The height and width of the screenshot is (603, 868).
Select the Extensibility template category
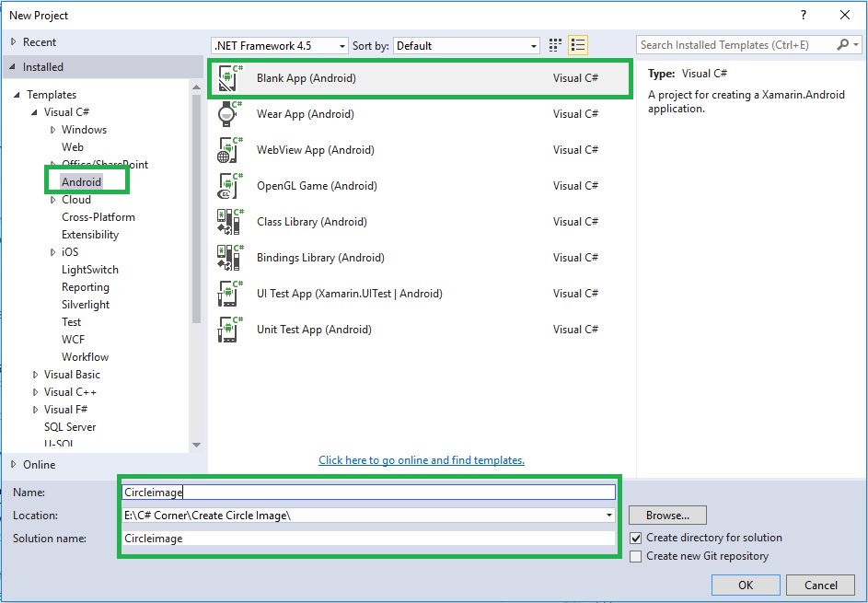click(90, 235)
